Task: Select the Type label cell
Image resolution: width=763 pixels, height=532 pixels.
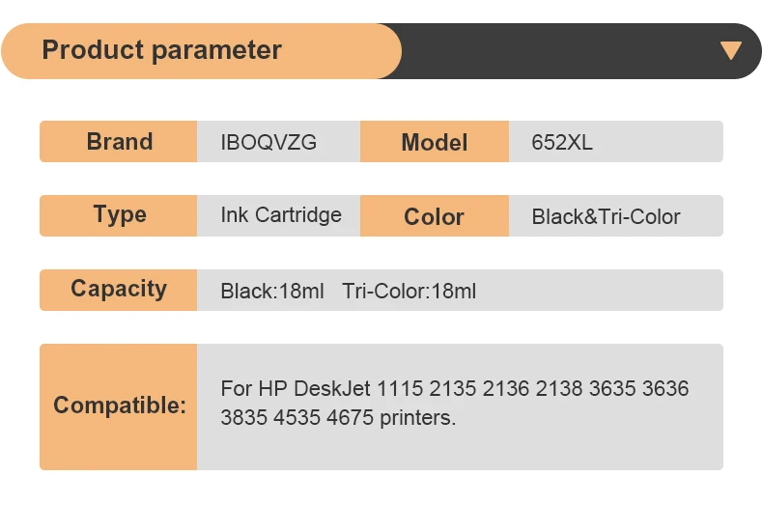Action: (119, 215)
